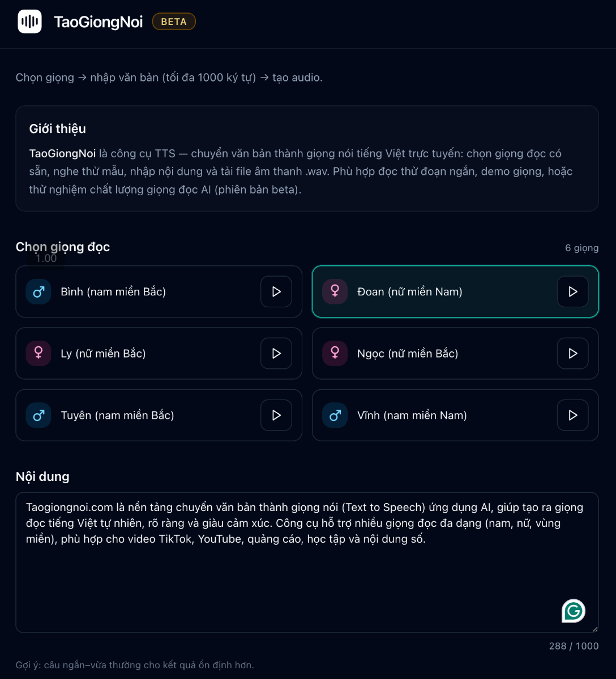Screen dimensions: 616x679
Task: Play sample of Bình voice
Action: pyautogui.click(x=276, y=291)
